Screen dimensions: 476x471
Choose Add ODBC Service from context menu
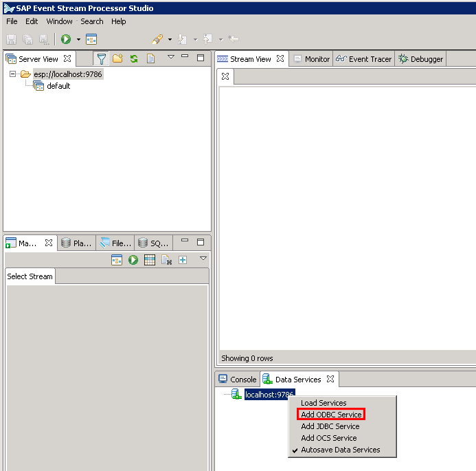pos(330,415)
